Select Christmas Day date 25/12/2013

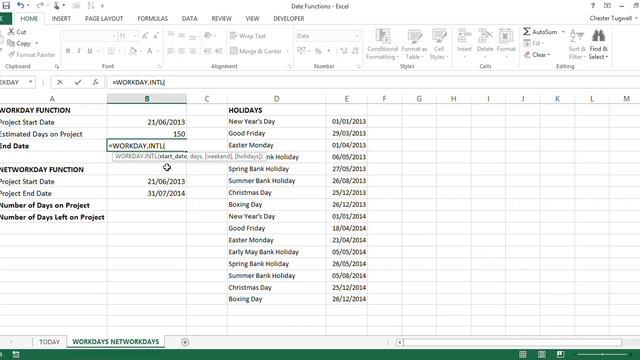347,193
